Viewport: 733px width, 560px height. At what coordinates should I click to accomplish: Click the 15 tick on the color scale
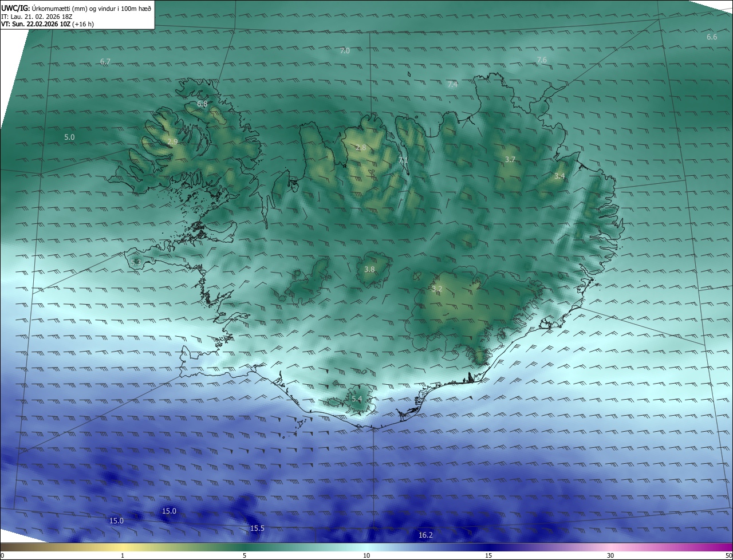[x=488, y=555]
